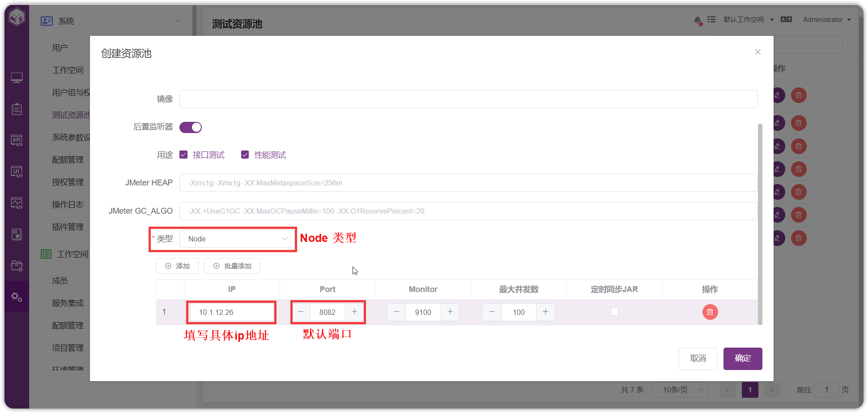Image resolution: width=868 pixels, height=413 pixels.
Task: Open the workstation monitor icon in sidebar
Action: coord(17,78)
